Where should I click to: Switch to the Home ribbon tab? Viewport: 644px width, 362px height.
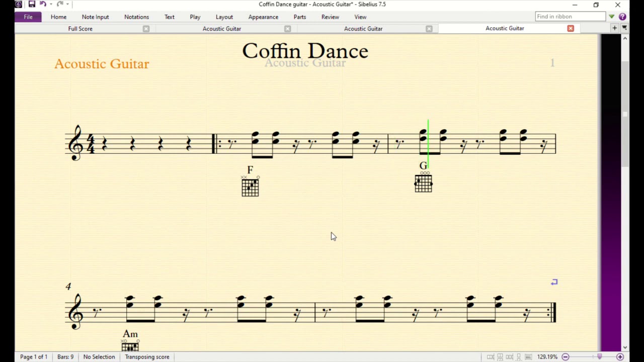(x=58, y=17)
